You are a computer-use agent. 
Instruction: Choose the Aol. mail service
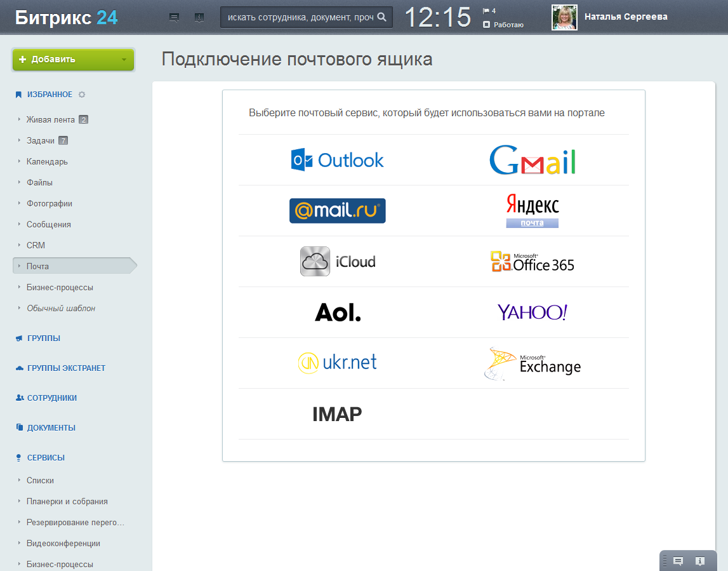[x=338, y=312]
